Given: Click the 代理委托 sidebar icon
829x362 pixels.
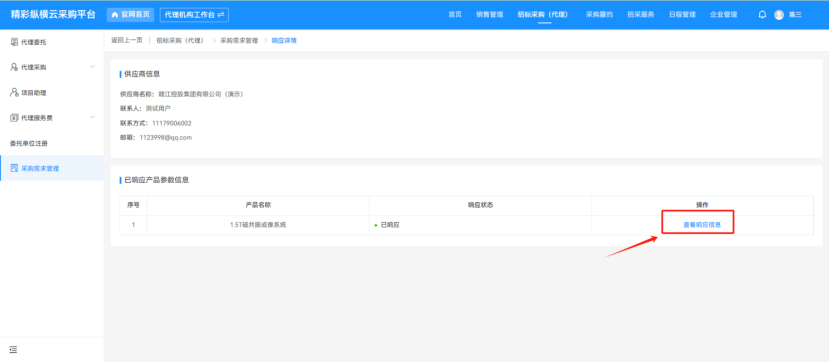Looking at the screenshot, I should tap(14, 42).
